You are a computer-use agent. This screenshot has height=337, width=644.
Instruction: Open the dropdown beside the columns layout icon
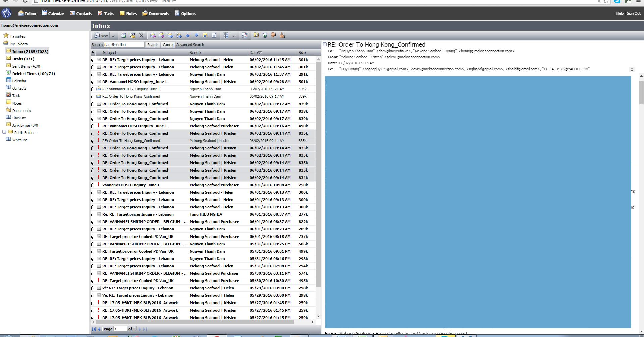point(234,36)
